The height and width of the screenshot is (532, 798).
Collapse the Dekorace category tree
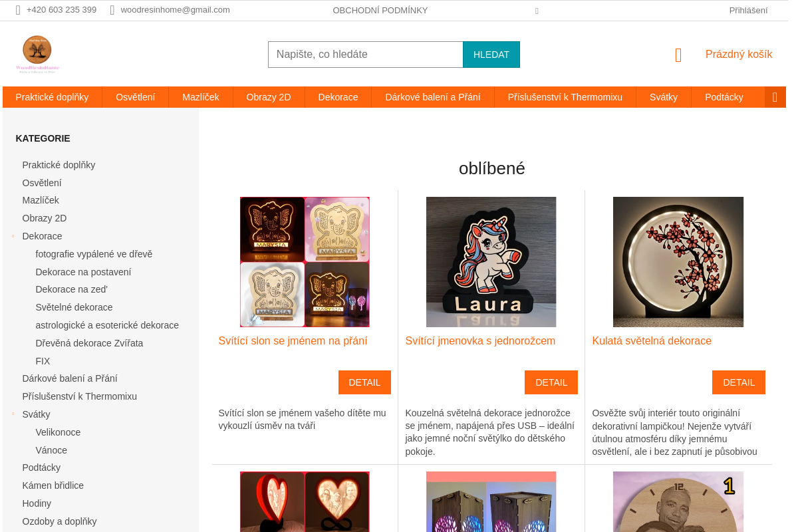pos(13,236)
